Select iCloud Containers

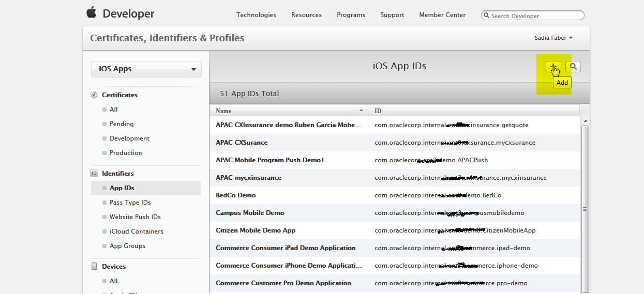(x=137, y=231)
